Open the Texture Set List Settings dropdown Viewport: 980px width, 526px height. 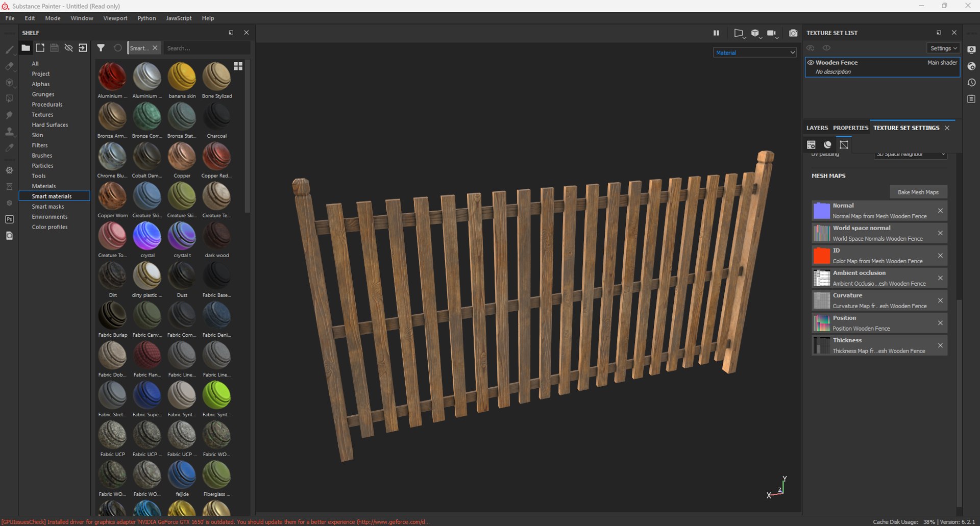(943, 48)
